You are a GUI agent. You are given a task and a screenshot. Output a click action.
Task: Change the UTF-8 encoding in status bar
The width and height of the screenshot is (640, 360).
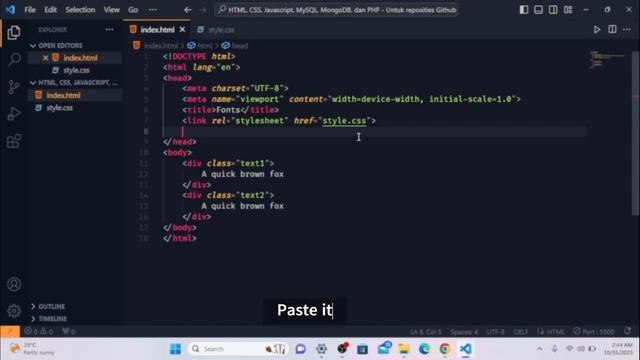[x=496, y=332]
